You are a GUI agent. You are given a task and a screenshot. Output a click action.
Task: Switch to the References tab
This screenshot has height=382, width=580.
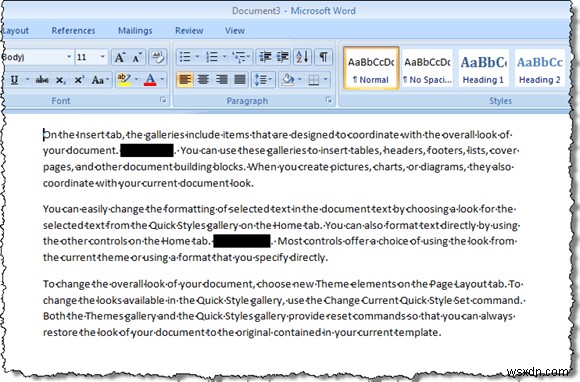coord(73,31)
